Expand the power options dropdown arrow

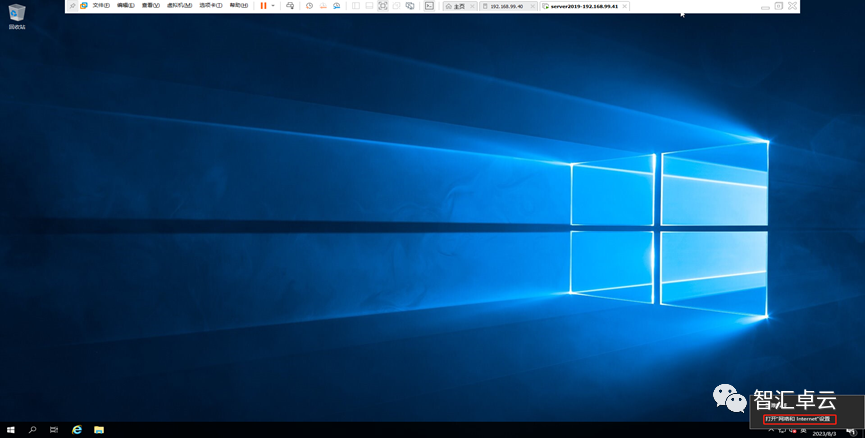click(x=273, y=6)
